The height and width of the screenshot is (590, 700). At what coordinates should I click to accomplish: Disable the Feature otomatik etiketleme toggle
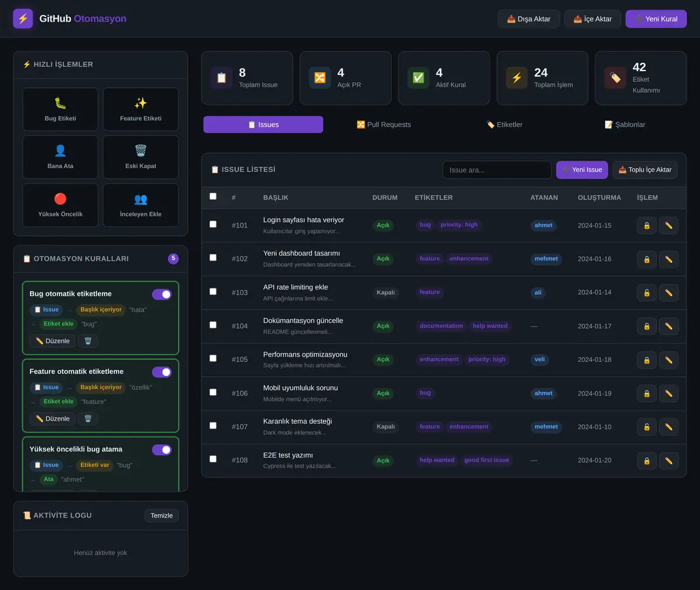coord(162,372)
